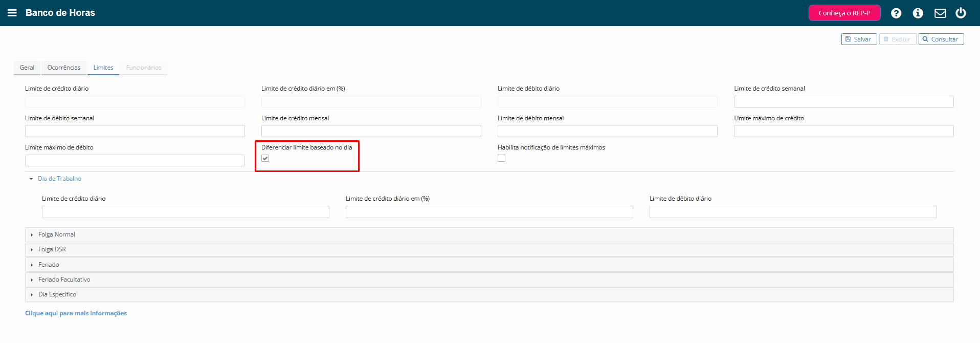Click Dia de Trabalho Limite de crédito diário field

[x=186, y=212]
